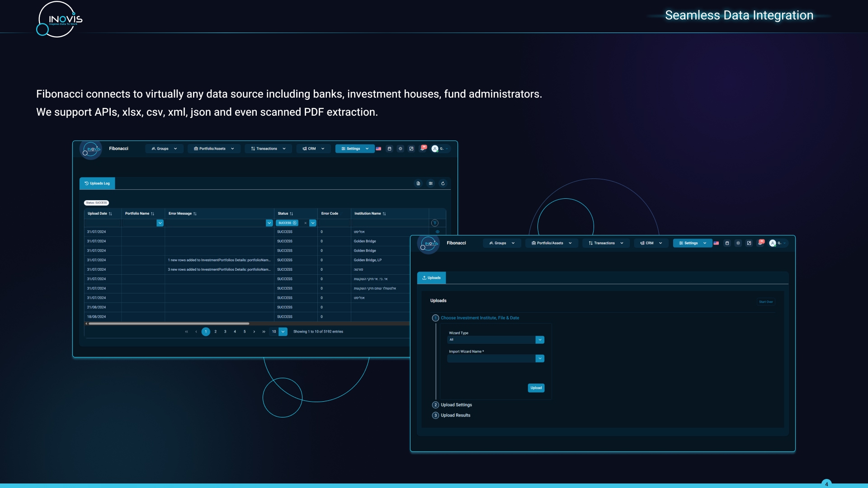Viewport: 868px width, 488px height.
Task: Click the export file icon beside Uploads Log tab
Action: [418, 183]
